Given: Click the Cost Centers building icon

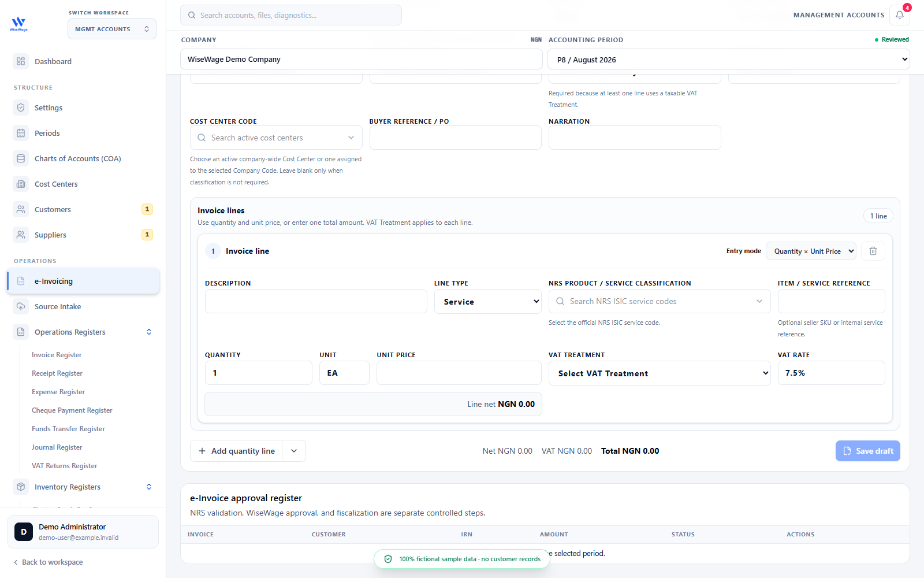Looking at the screenshot, I should coord(21,184).
